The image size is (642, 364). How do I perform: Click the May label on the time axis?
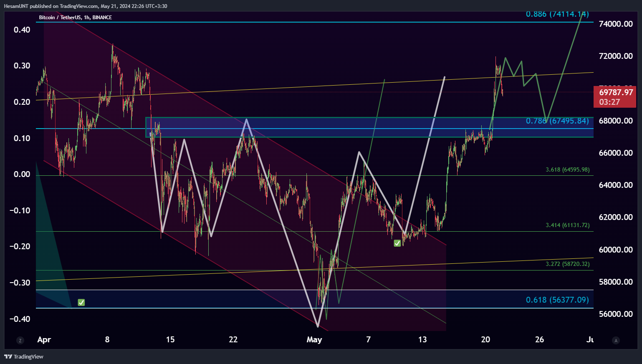(314, 340)
